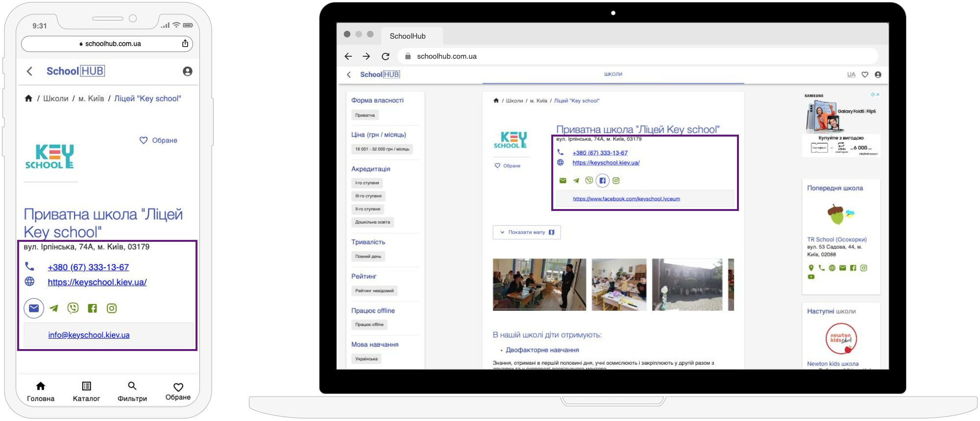Go back using mobile header chevron
Image resolution: width=980 pixels, height=421 pixels.
30,71
